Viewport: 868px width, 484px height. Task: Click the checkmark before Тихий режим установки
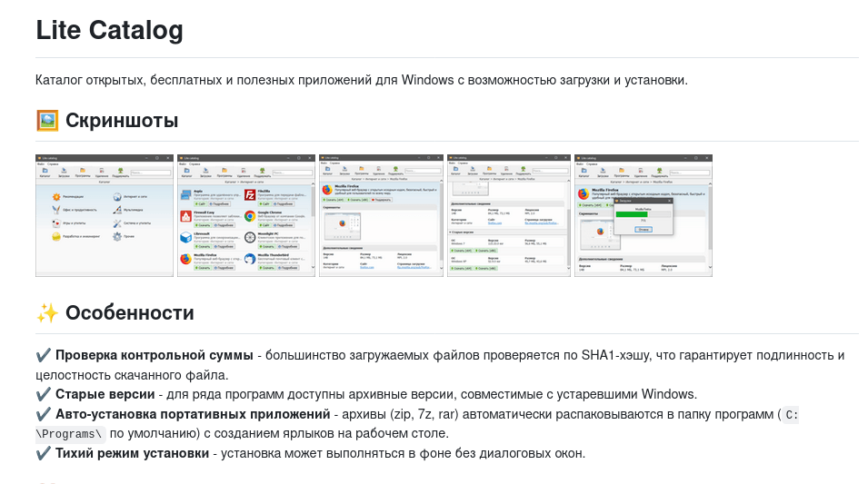44,453
